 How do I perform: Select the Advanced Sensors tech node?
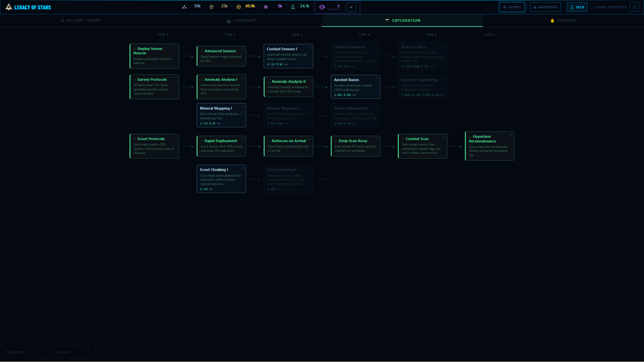click(221, 56)
